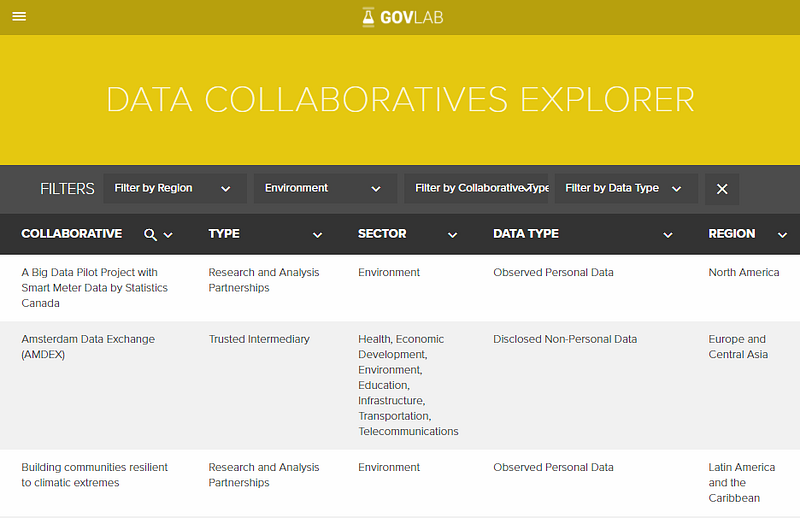Image resolution: width=800 pixels, height=518 pixels.
Task: Expand the Sector column sort chevron
Action: click(x=452, y=235)
